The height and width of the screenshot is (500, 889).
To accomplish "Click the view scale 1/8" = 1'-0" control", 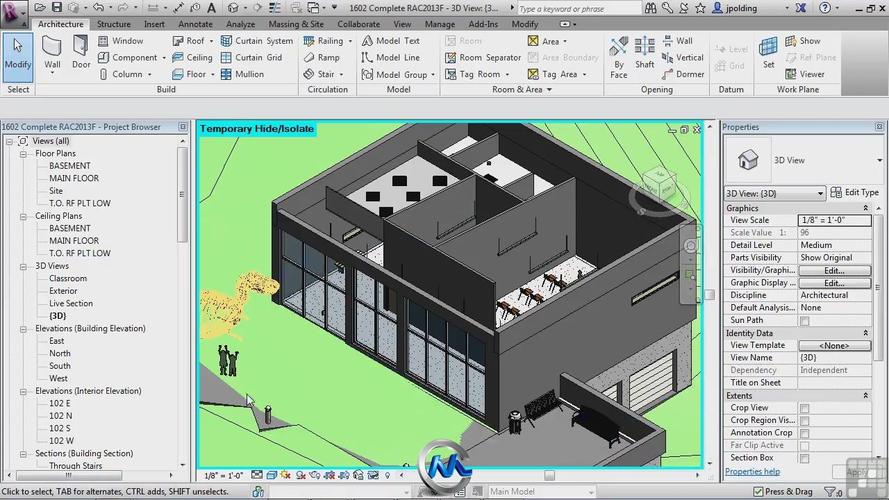I will point(223,475).
